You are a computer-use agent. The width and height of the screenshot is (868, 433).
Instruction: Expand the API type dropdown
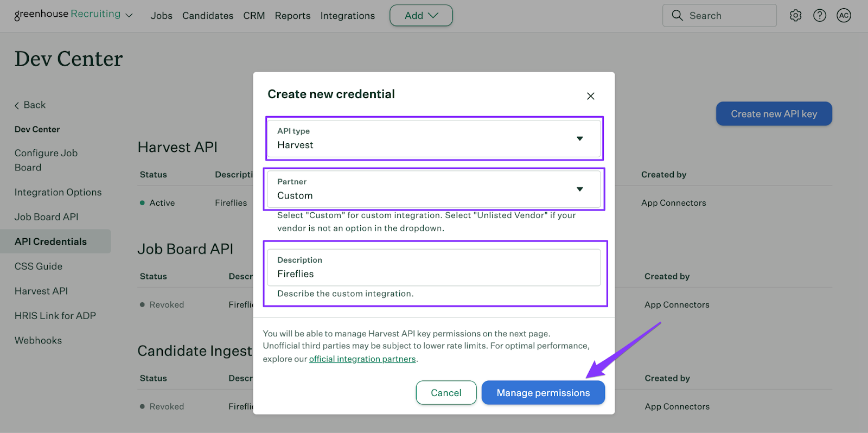pos(579,138)
